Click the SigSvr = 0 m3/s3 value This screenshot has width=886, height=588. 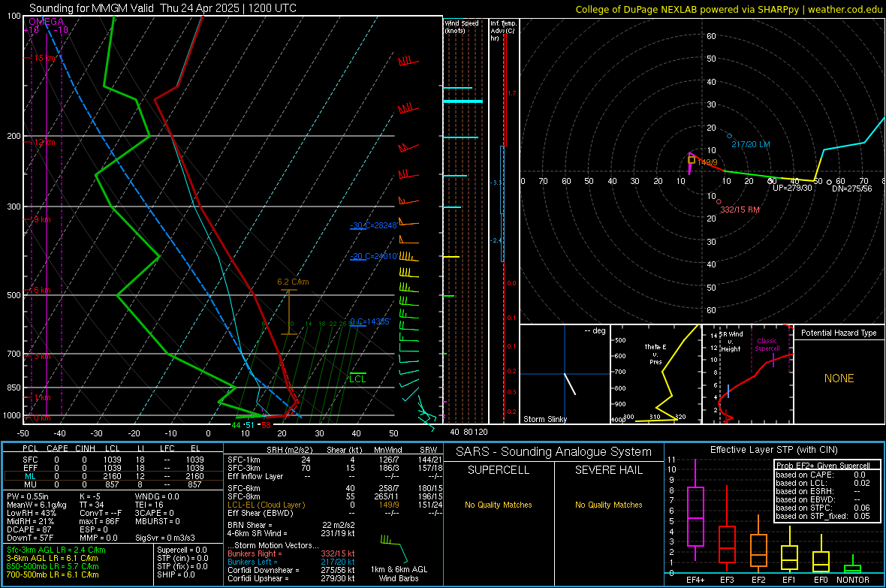(x=165, y=538)
